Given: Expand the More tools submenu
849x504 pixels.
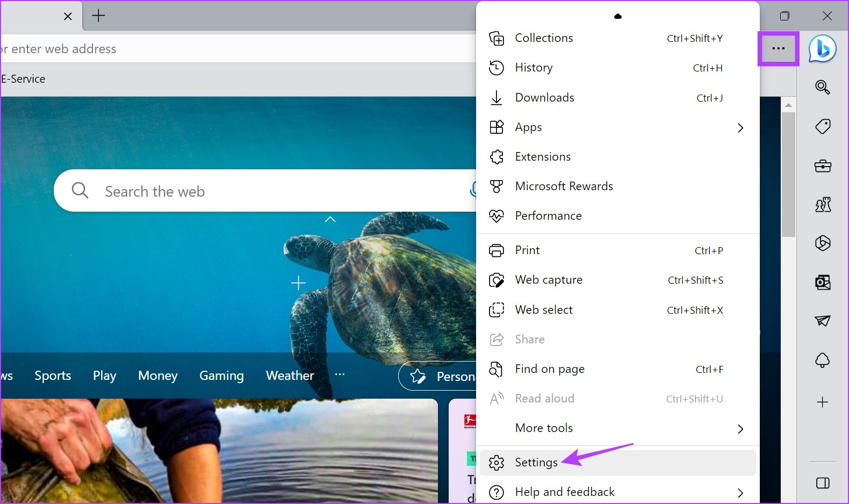Looking at the screenshot, I should (740, 429).
